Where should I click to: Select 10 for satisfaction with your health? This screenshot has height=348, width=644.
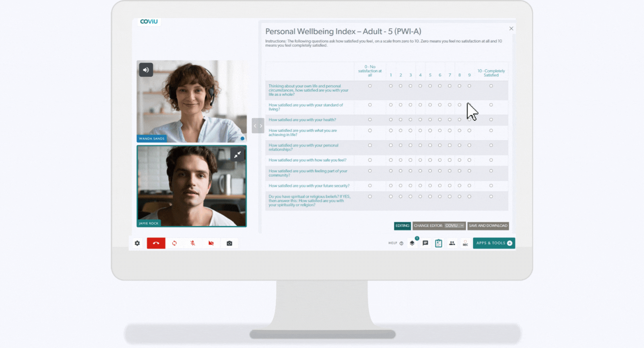[491, 120]
